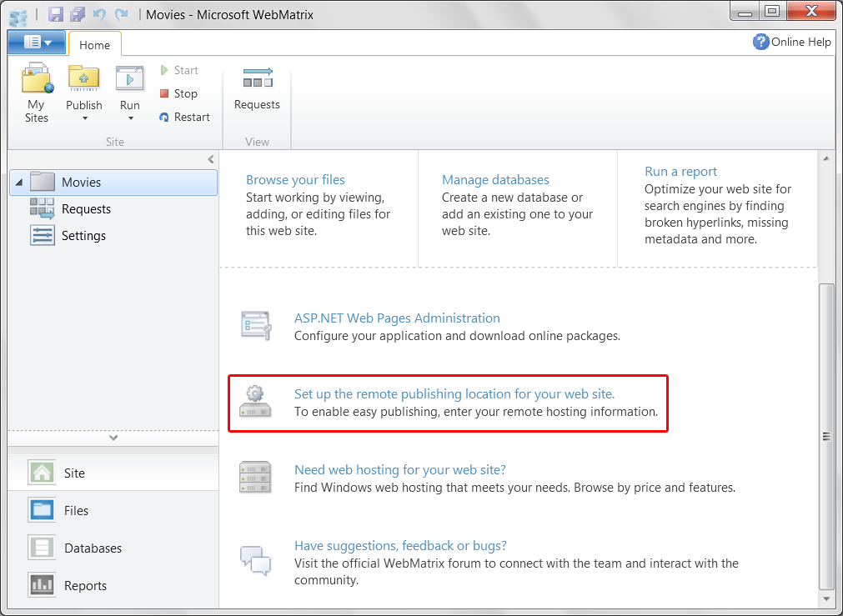Viewport: 843px width, 616px height.
Task: Click the Redo arrow icon
Action: (x=122, y=14)
